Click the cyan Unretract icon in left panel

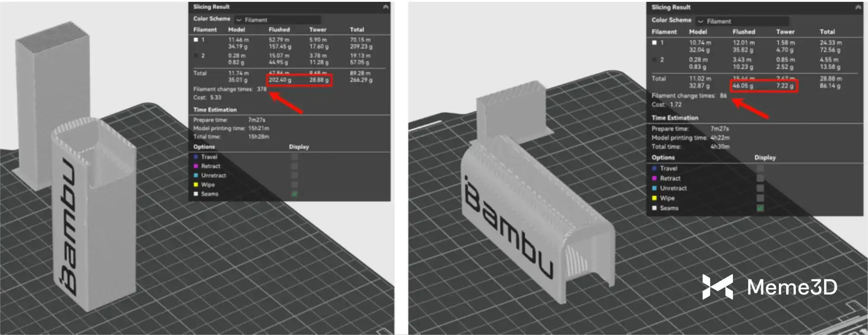pyautogui.click(x=196, y=175)
